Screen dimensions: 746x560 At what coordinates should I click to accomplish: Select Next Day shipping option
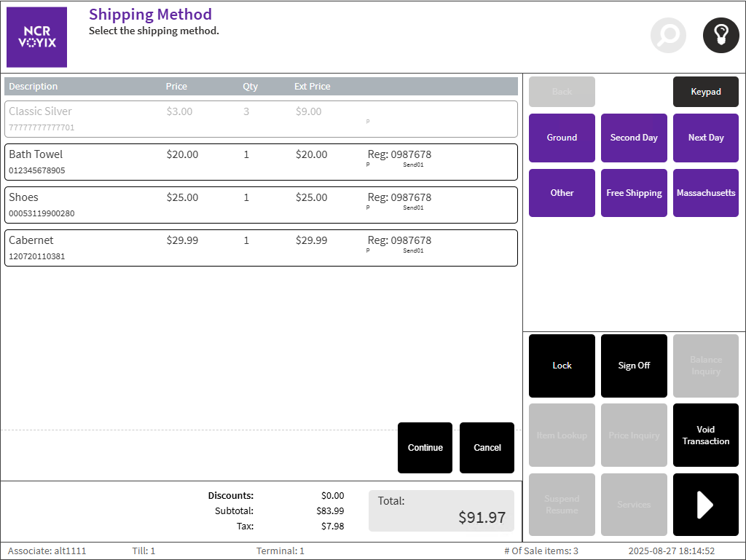point(705,138)
